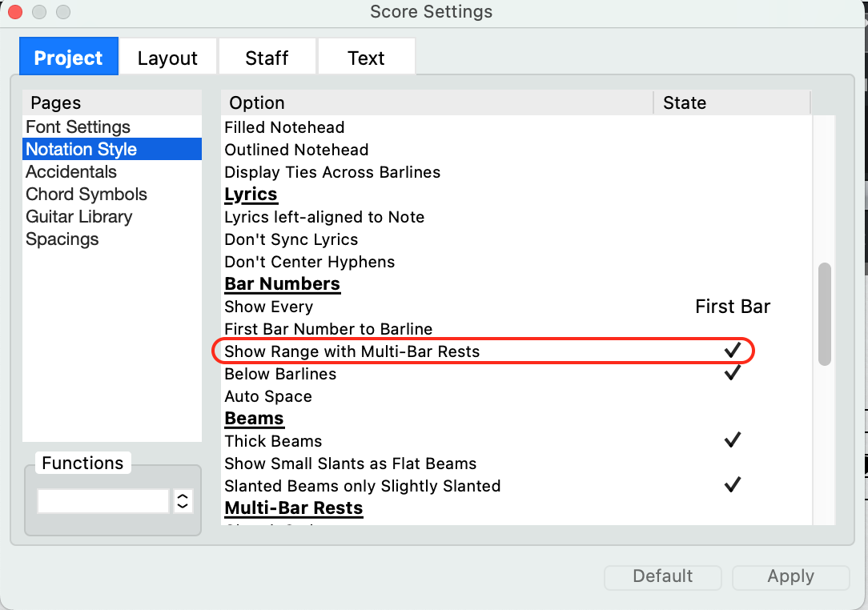Switch to the Layout tab
The width and height of the screenshot is (868, 610).
tap(167, 58)
